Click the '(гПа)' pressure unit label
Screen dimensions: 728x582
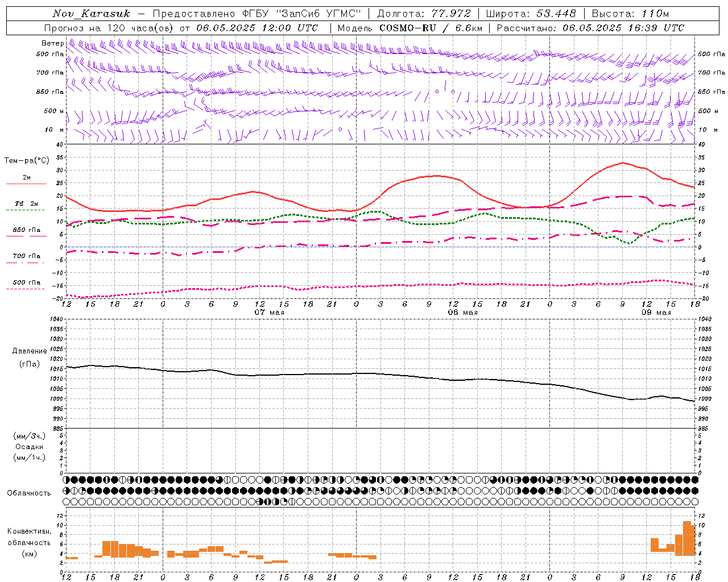(x=29, y=364)
